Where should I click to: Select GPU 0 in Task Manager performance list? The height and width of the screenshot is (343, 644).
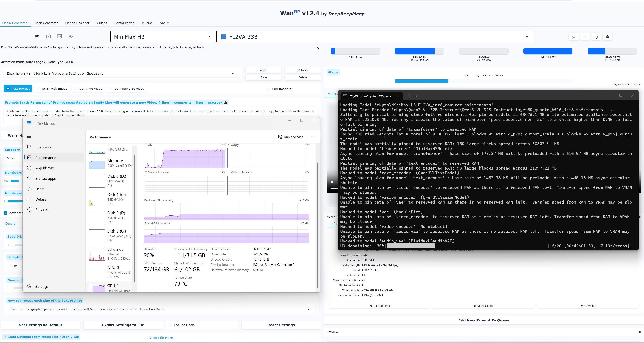110,287
